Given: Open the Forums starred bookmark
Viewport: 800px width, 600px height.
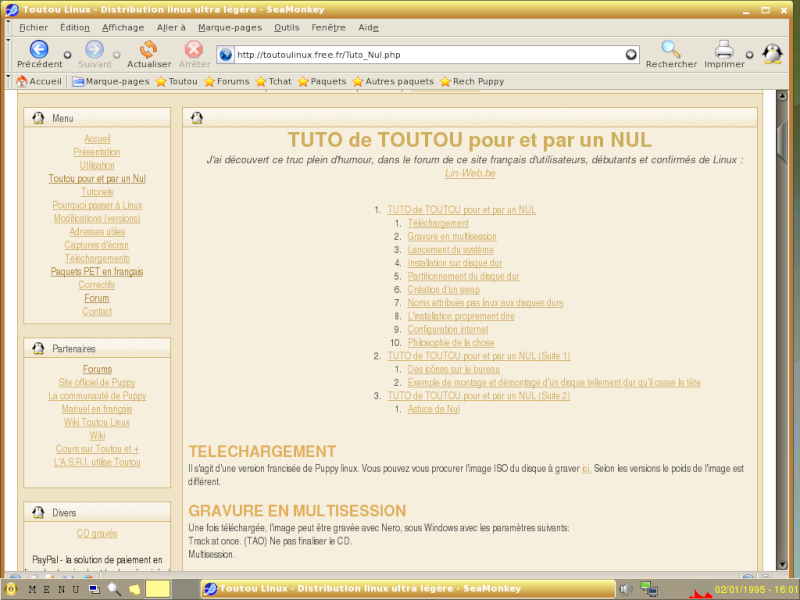Looking at the screenshot, I should point(227,81).
